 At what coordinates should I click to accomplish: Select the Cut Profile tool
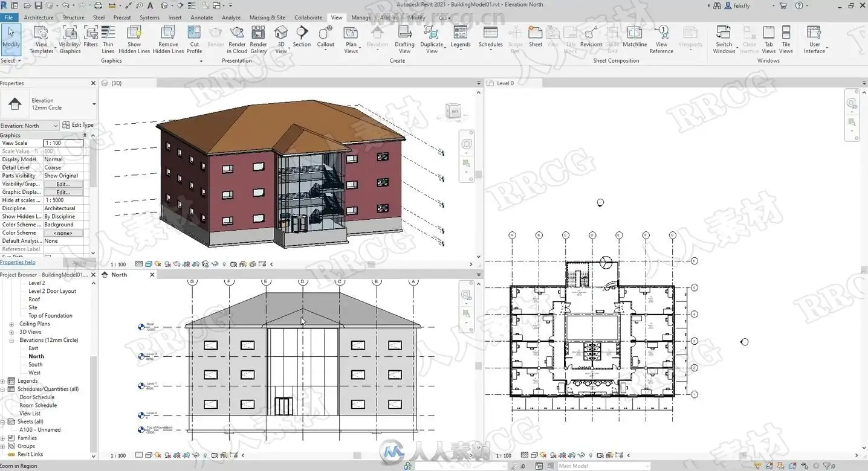(x=195, y=39)
